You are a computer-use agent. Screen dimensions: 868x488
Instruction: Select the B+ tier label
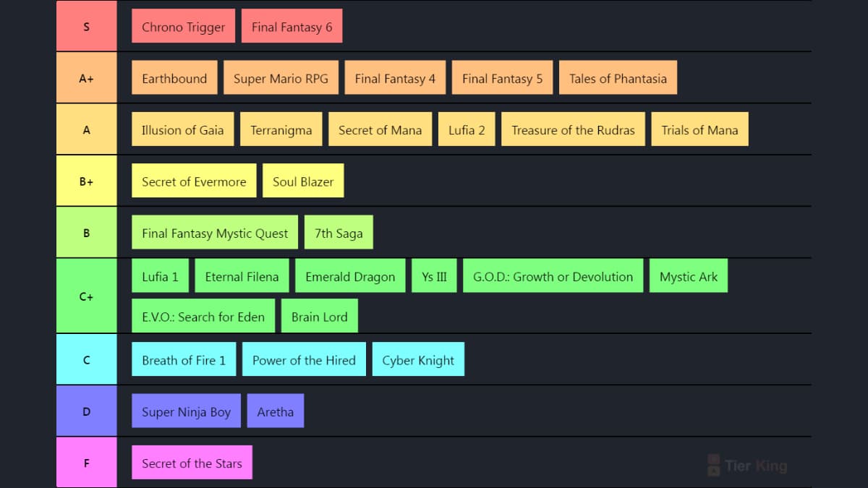click(x=87, y=181)
